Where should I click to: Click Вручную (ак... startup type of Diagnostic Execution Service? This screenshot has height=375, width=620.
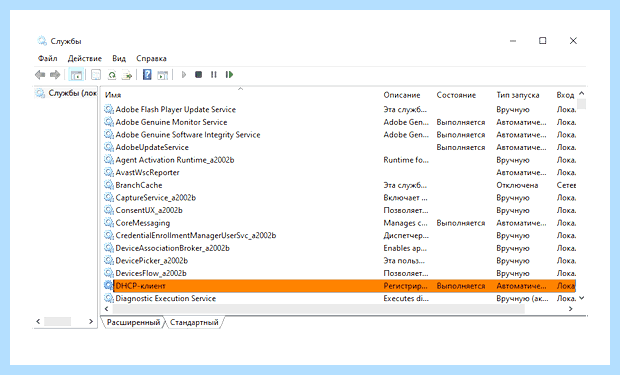click(x=522, y=298)
